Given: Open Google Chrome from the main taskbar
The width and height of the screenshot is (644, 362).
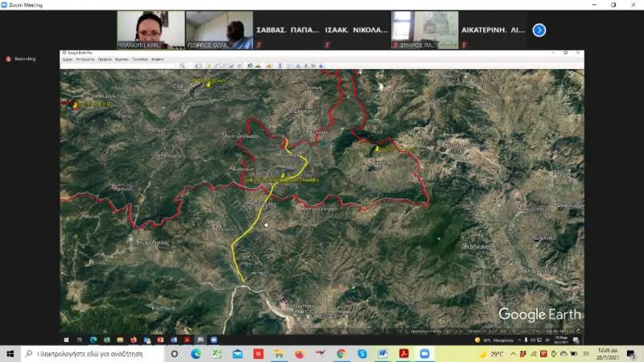Looking at the screenshot, I should pos(341,354).
